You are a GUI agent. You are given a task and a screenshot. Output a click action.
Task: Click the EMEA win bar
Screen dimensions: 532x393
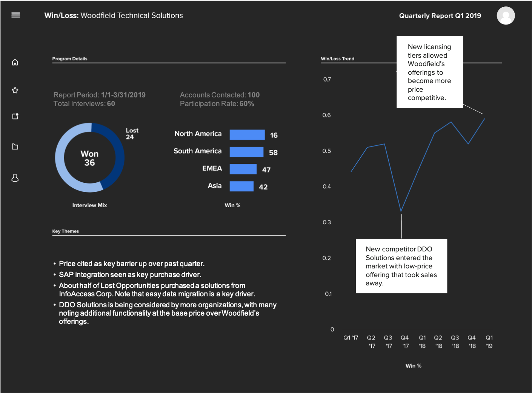243,169
